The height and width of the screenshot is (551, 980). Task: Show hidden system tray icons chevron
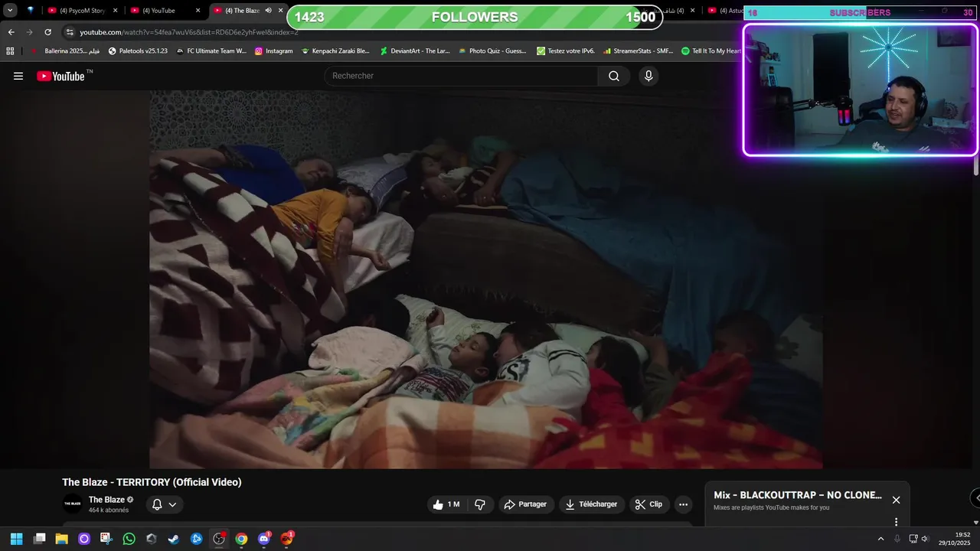880,539
